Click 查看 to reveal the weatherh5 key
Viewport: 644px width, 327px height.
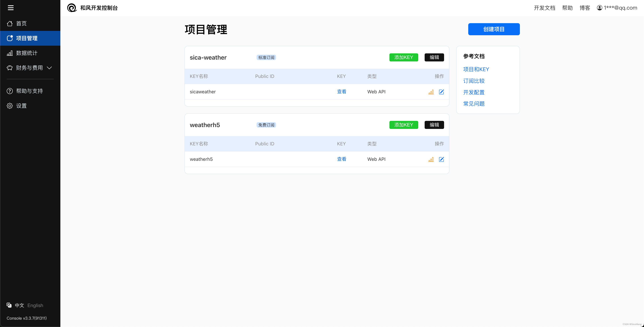pos(341,159)
